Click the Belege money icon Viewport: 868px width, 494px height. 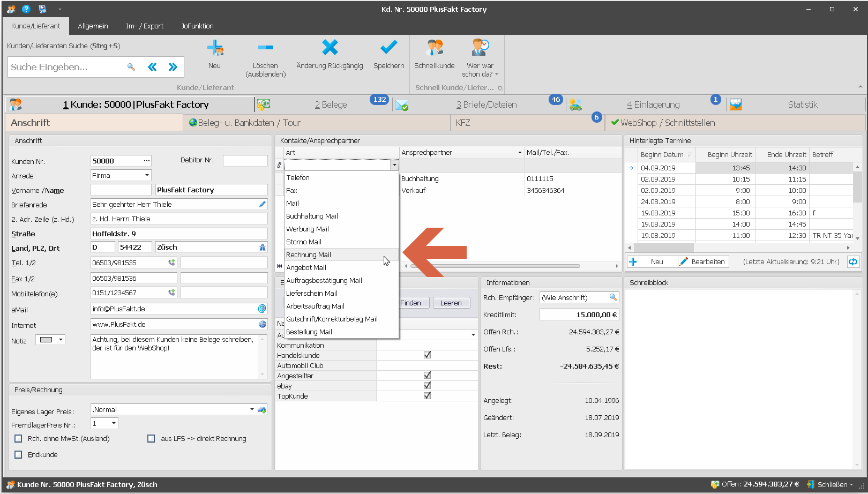click(263, 104)
